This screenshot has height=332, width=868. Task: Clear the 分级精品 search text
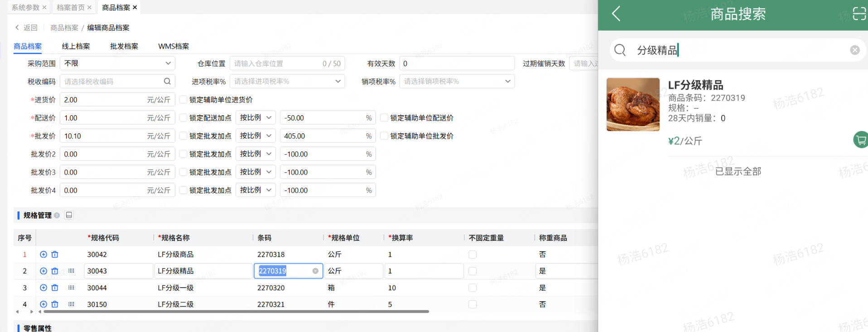point(855,50)
